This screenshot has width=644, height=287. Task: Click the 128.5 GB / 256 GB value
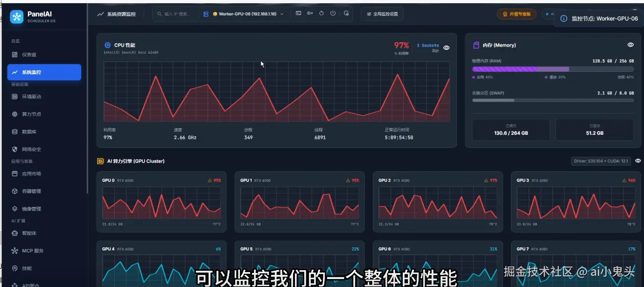(x=613, y=61)
